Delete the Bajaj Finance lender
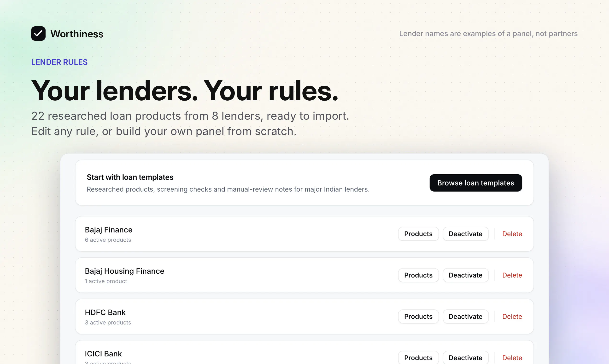 click(512, 234)
